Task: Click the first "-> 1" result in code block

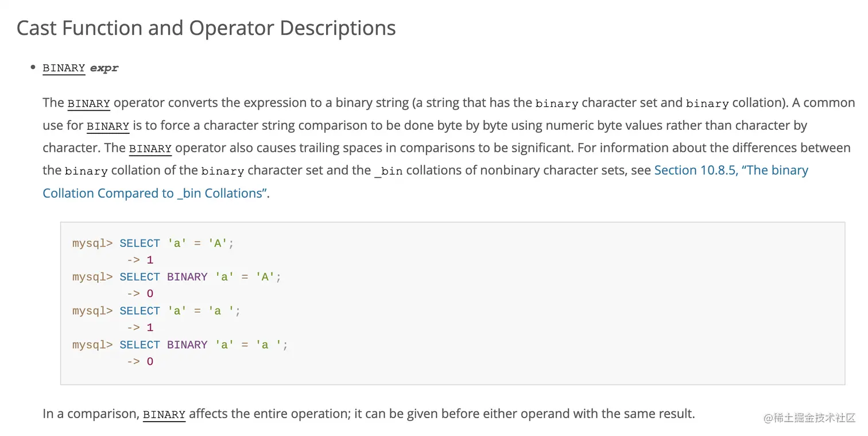Action: 140,260
